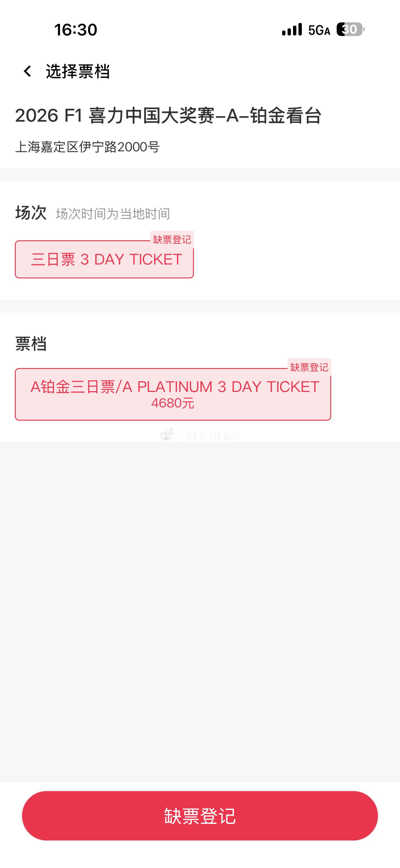Tap the 选择票档 page title
Viewport: 400px width, 868px height.
78,71
